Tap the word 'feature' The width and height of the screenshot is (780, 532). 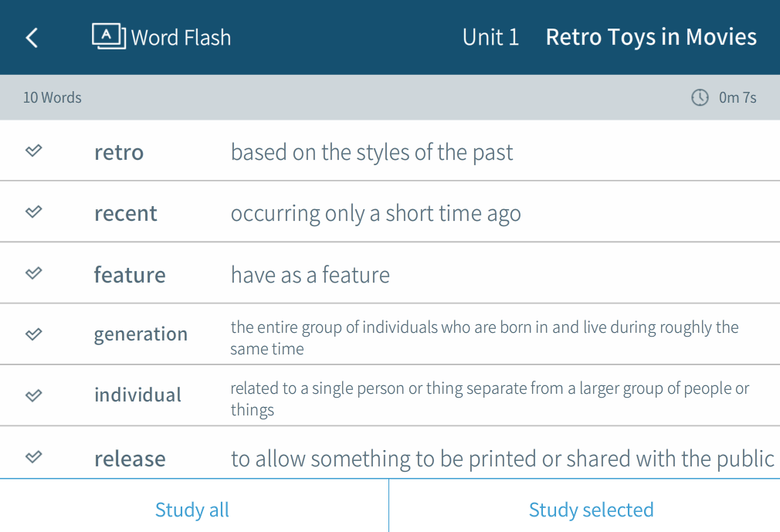130,275
